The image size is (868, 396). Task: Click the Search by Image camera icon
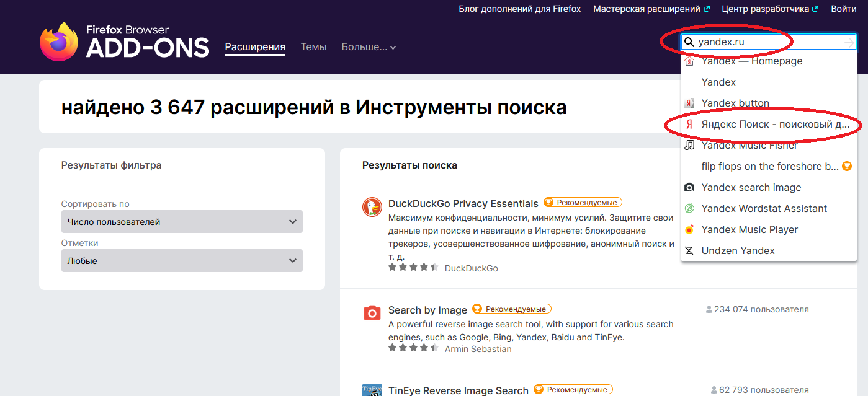372,312
